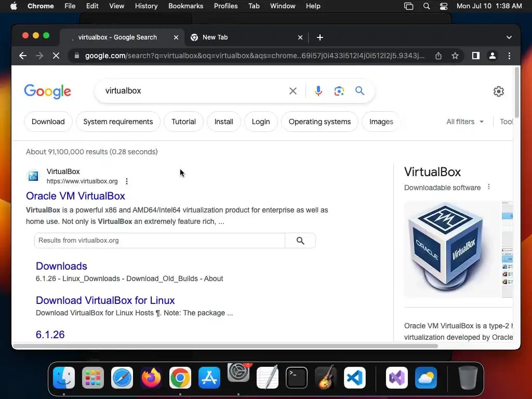Click search icon in virtualbox.org results box
The image size is (532, 399).
(300, 241)
